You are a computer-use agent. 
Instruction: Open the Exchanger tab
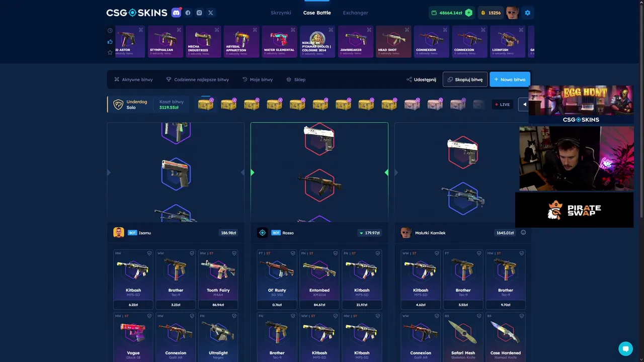pos(355,13)
